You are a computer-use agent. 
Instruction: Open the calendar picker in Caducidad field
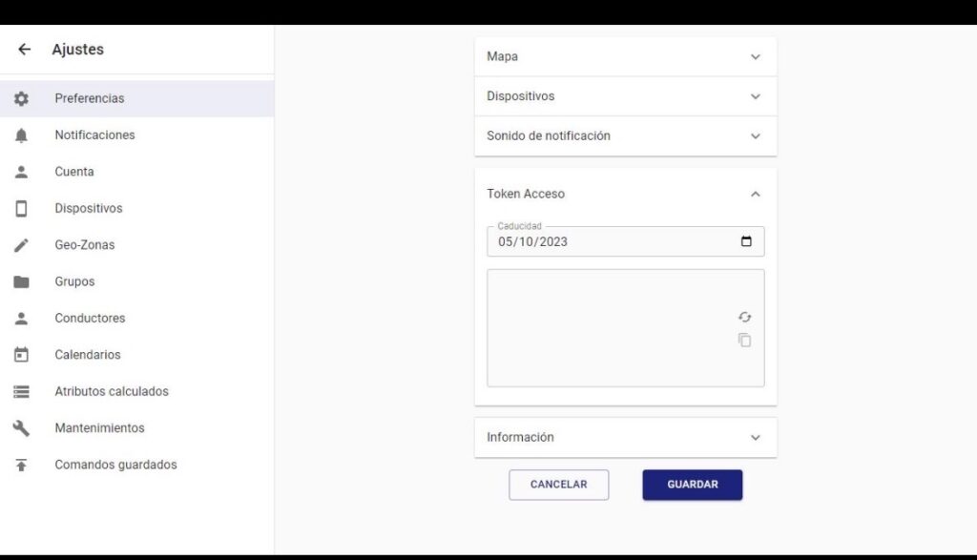746,241
